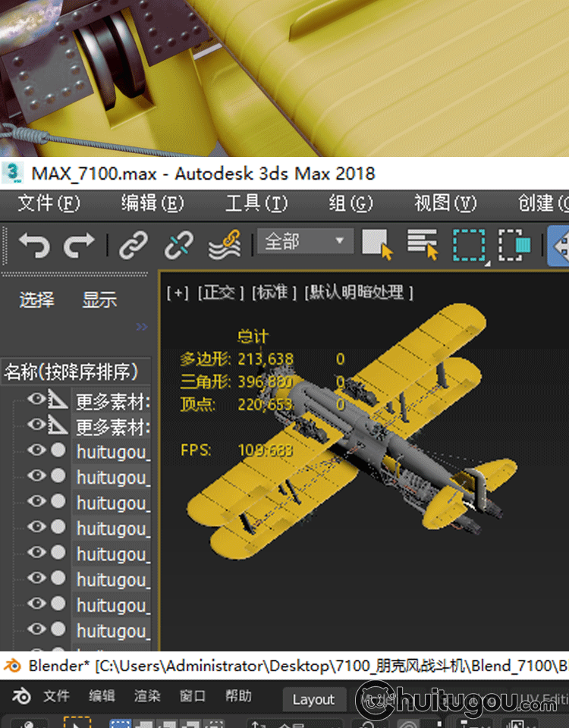
Task: Hide the second 更多素材: object via eye icon
Action: coord(36,425)
